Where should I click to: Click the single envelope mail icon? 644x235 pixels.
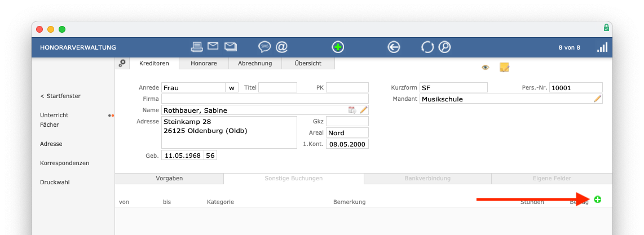click(213, 46)
